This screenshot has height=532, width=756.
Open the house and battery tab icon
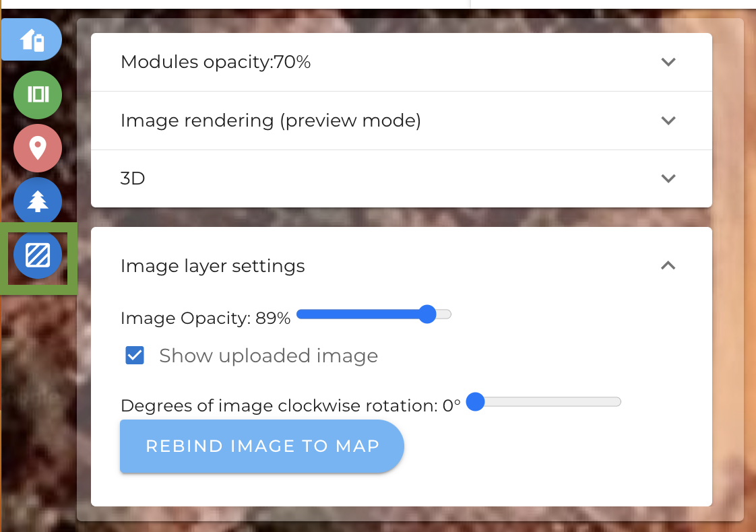32,40
